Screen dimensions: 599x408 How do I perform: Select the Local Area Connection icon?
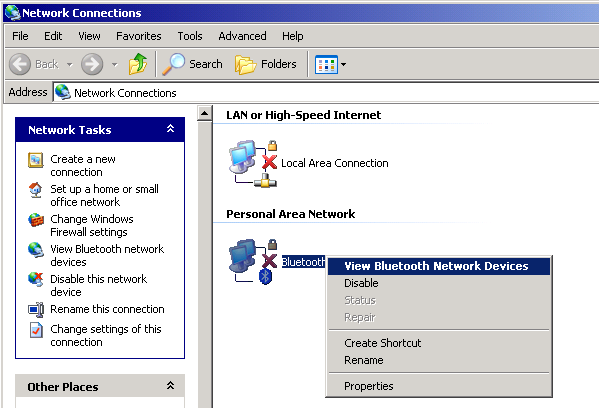253,164
